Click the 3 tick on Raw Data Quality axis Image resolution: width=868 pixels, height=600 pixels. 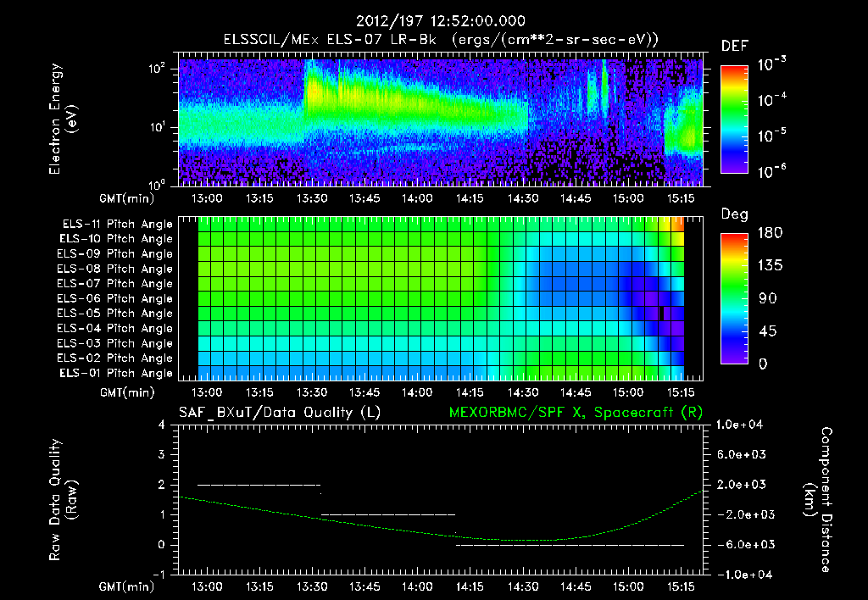pyautogui.click(x=162, y=454)
